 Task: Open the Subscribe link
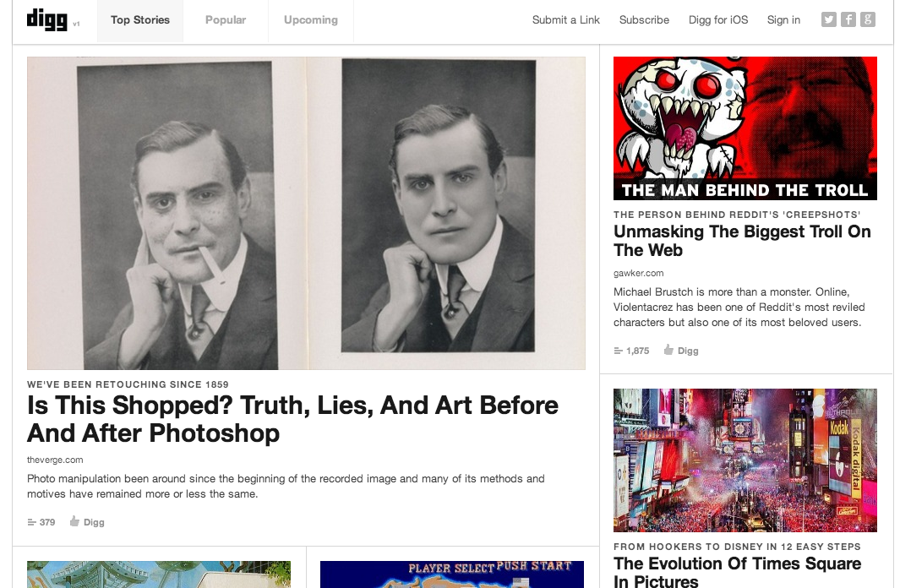pos(644,20)
